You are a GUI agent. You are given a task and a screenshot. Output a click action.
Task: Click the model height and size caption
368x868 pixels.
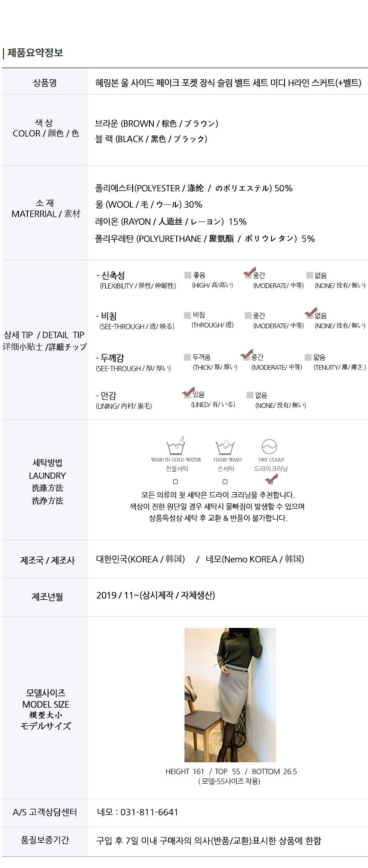[x=231, y=772]
